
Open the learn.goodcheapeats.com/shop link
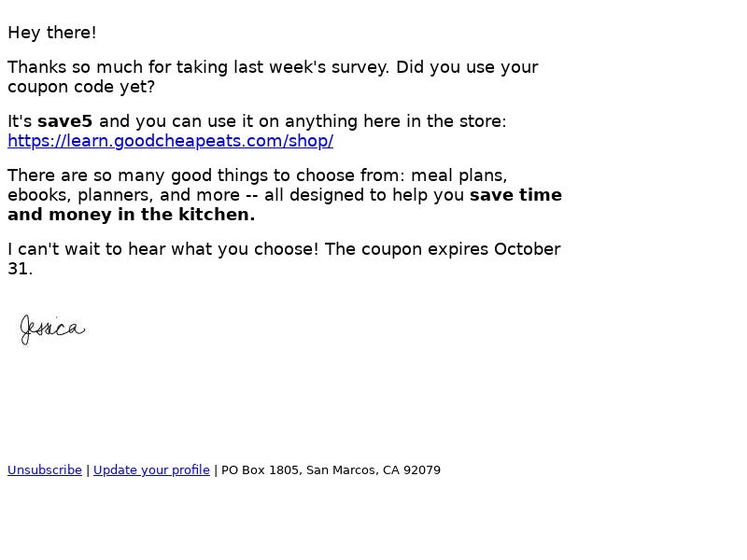(x=171, y=141)
